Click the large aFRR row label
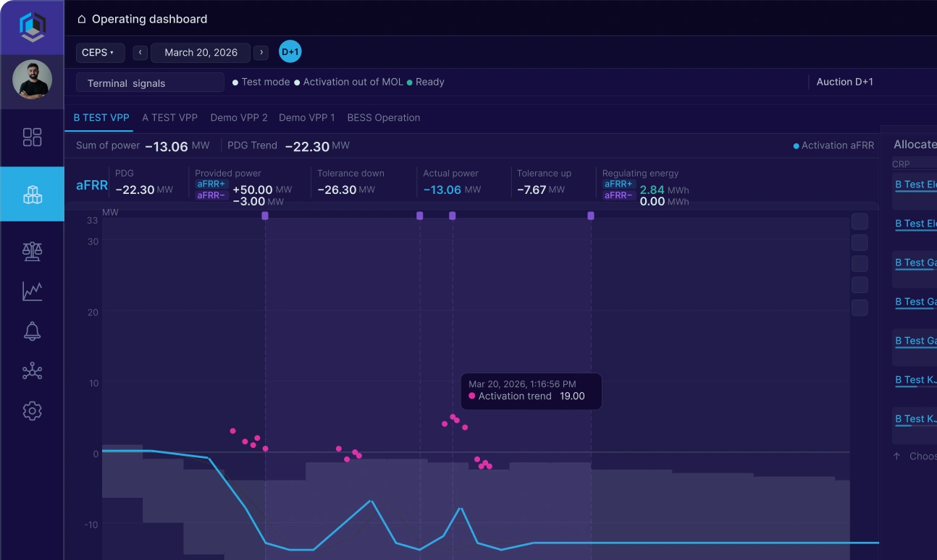The height and width of the screenshot is (560, 937). tap(92, 186)
